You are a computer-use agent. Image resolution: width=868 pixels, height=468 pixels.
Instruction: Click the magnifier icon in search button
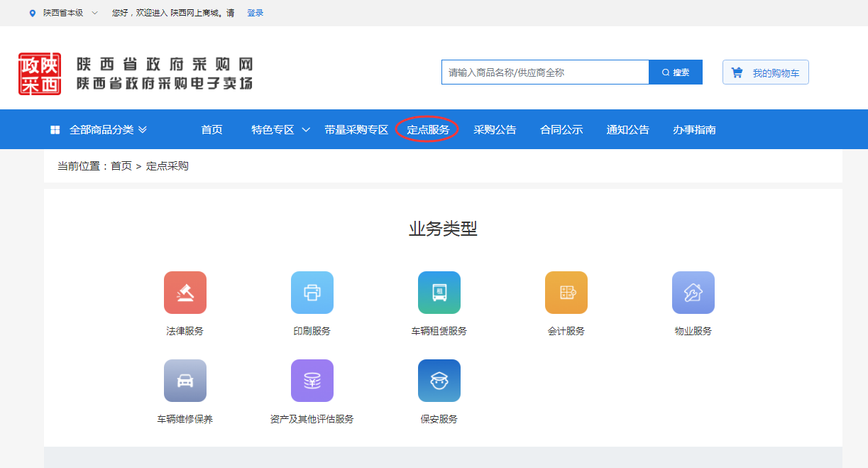pyautogui.click(x=666, y=72)
